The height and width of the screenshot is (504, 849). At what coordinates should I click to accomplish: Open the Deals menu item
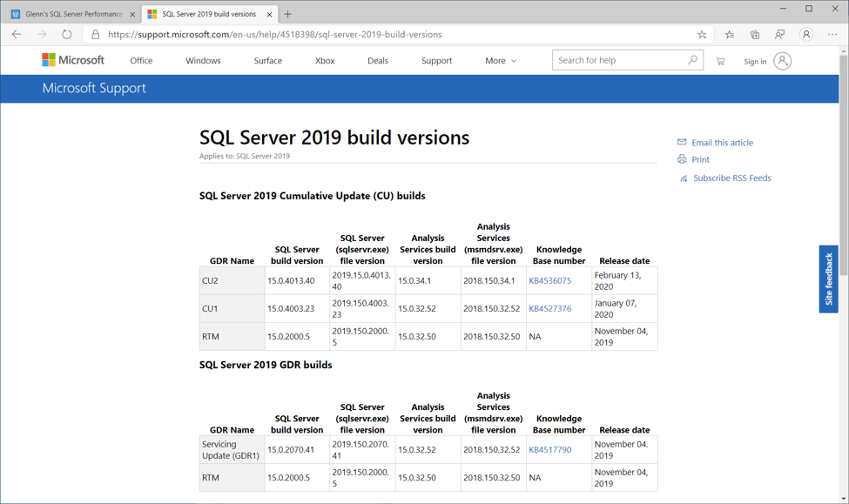pyautogui.click(x=378, y=61)
